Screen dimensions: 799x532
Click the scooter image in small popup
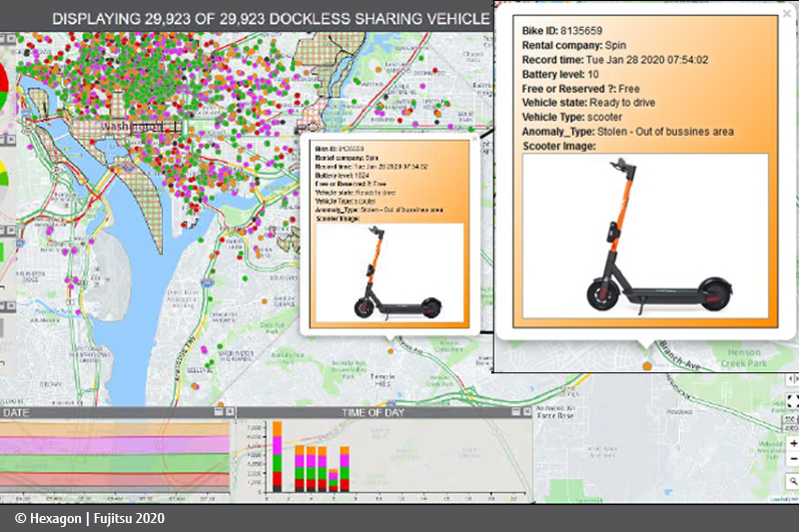(x=390, y=272)
